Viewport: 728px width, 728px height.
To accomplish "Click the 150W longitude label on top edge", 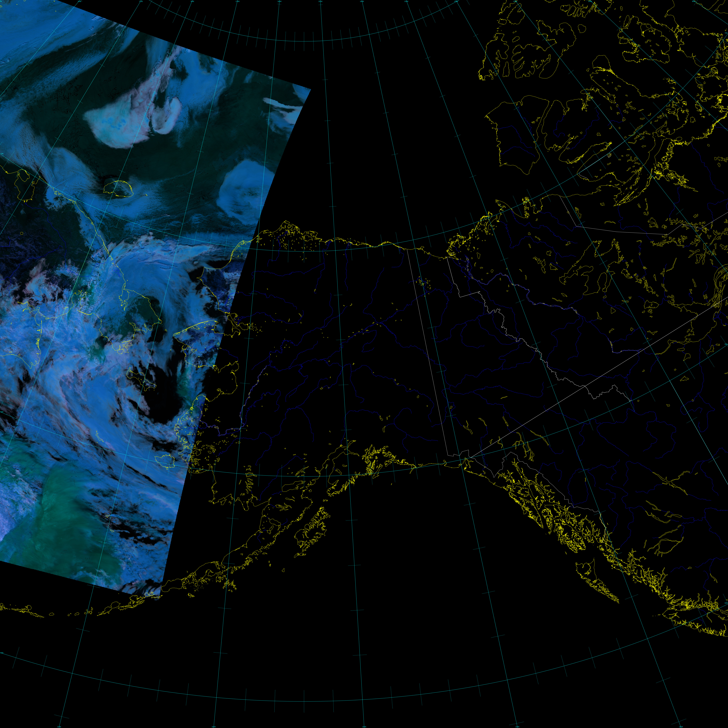I will [x=320, y=1].
